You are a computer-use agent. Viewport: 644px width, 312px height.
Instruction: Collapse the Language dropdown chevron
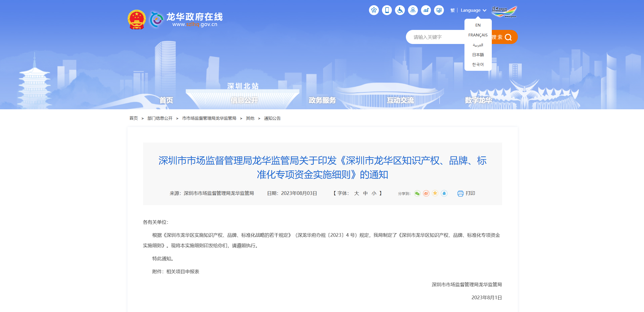484,10
